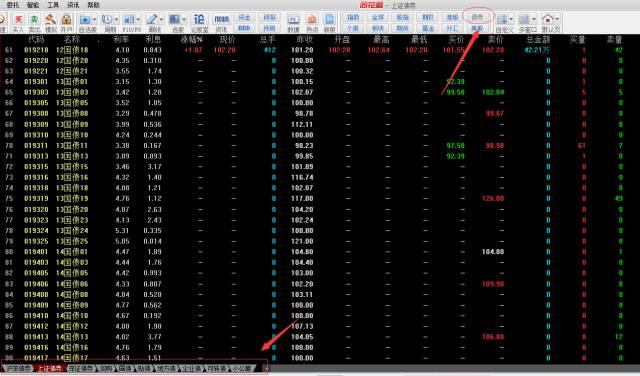Click the 资金 toolbar button

(244, 17)
